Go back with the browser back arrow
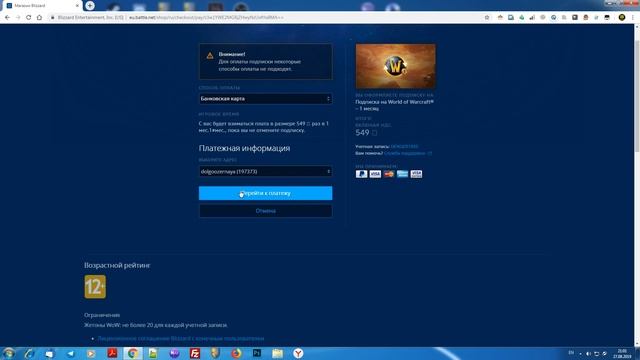640x360 pixels. coord(7,18)
